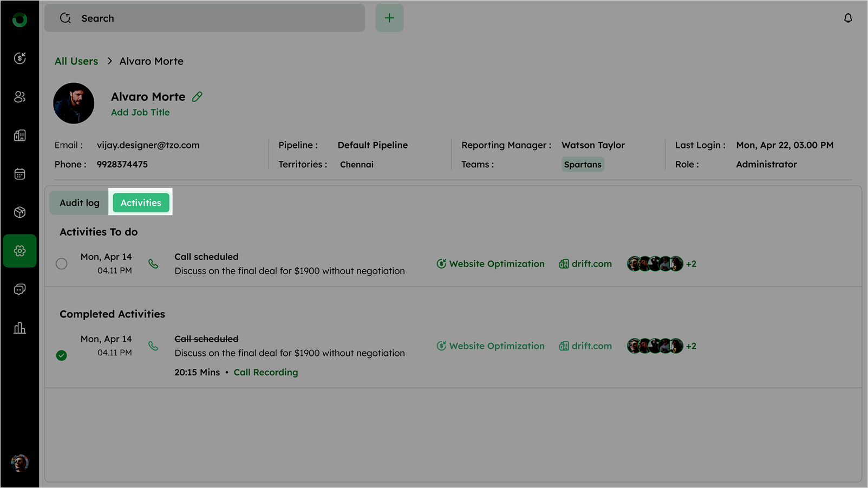Go back to All Users breadcrumb
Image resolution: width=868 pixels, height=488 pixels.
tap(76, 61)
